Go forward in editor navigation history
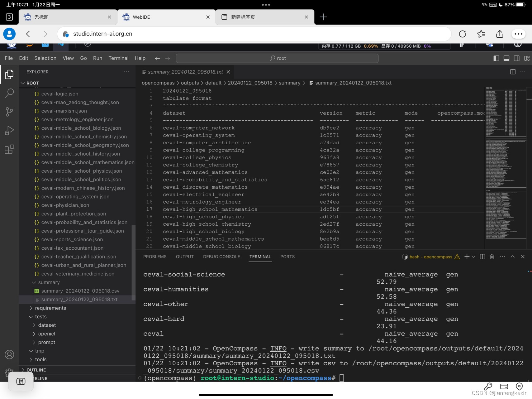This screenshot has width=532, height=399. point(168,58)
